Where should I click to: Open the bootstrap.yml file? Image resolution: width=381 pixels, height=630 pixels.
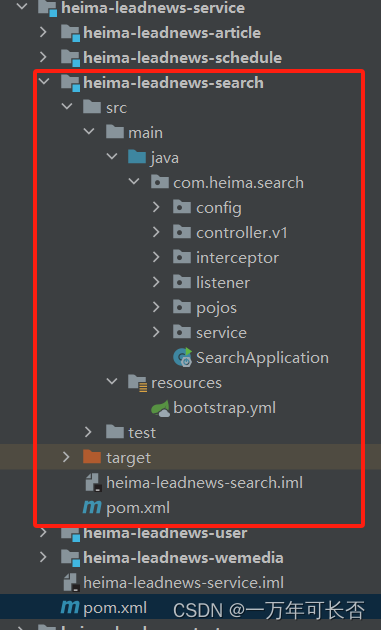225,408
